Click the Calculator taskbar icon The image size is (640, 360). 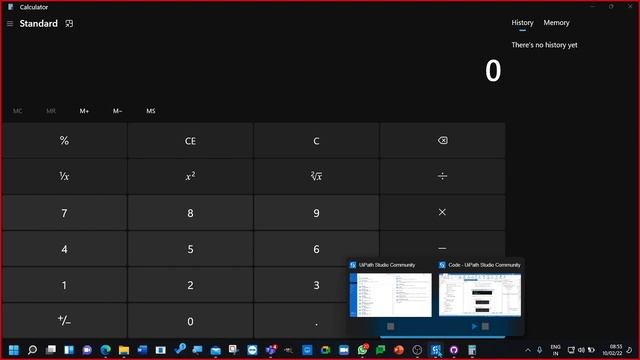[x=472, y=350]
